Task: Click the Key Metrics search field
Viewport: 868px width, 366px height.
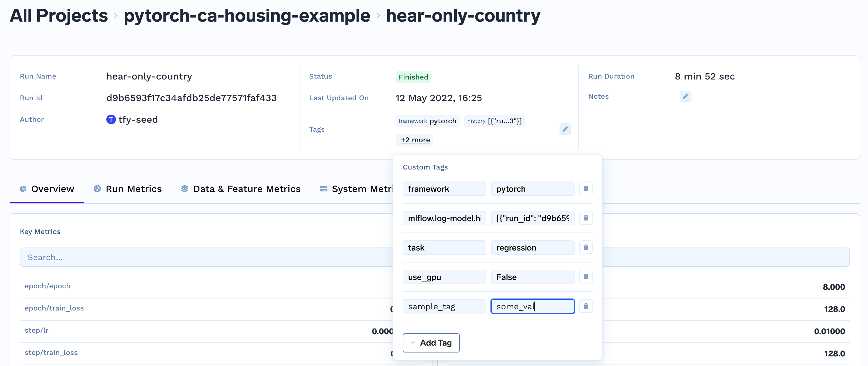Action: 205,257
